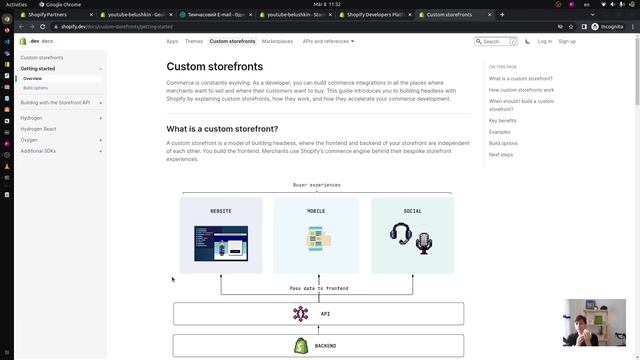Click the microphone icon in the system tray
This screenshot has height=360, width=640.
click(x=622, y=4)
